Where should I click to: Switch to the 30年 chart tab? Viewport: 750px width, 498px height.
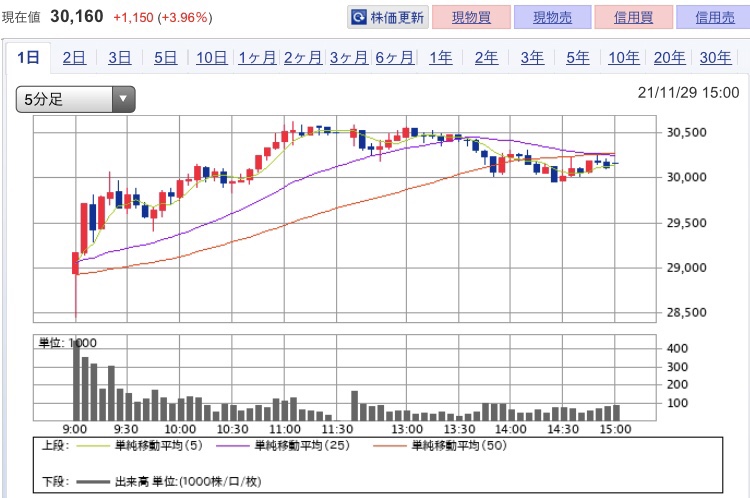[x=716, y=58]
